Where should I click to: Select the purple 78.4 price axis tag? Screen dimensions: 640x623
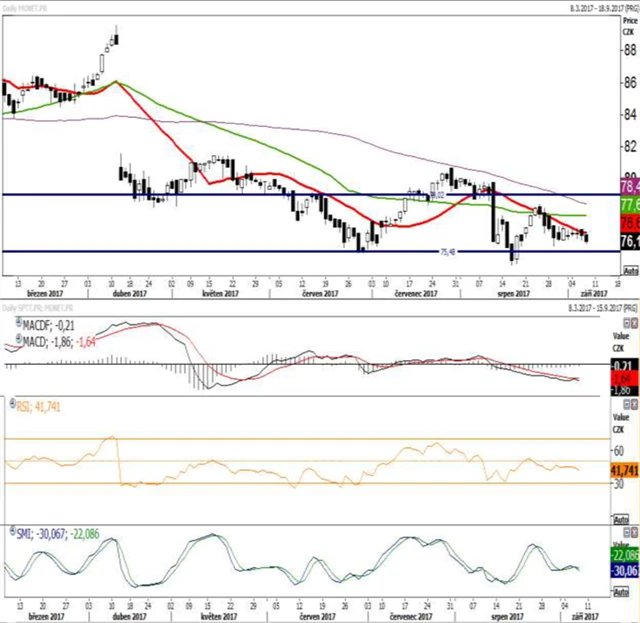(x=630, y=187)
